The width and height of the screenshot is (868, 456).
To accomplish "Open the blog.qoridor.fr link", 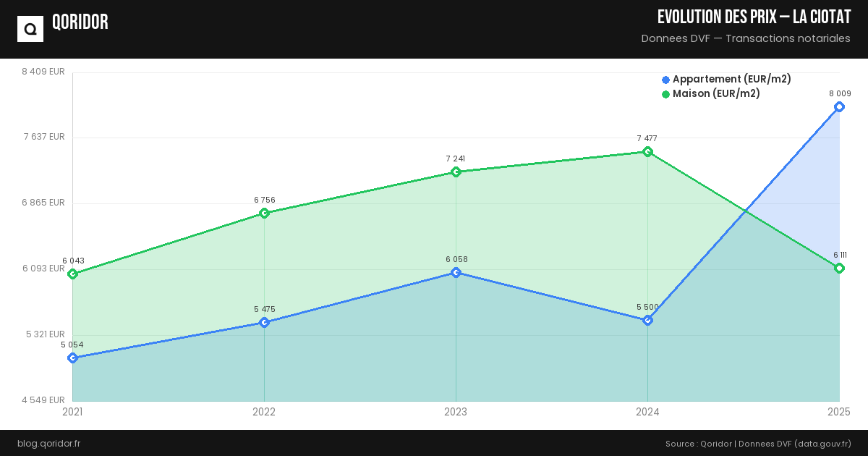I will click(48, 444).
